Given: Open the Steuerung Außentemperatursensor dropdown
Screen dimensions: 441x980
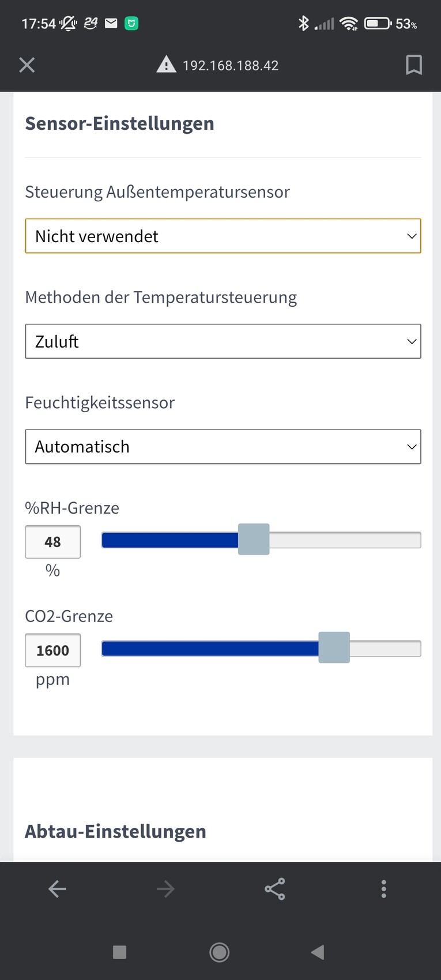Looking at the screenshot, I should click(223, 236).
